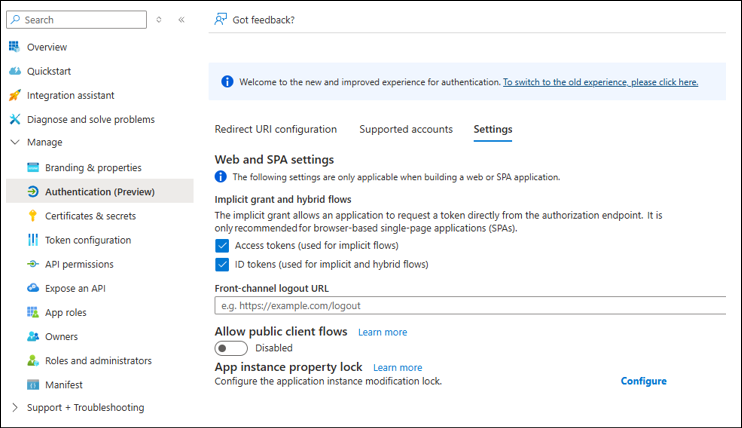
Task: Click the Manifest icon
Action: pos(33,384)
